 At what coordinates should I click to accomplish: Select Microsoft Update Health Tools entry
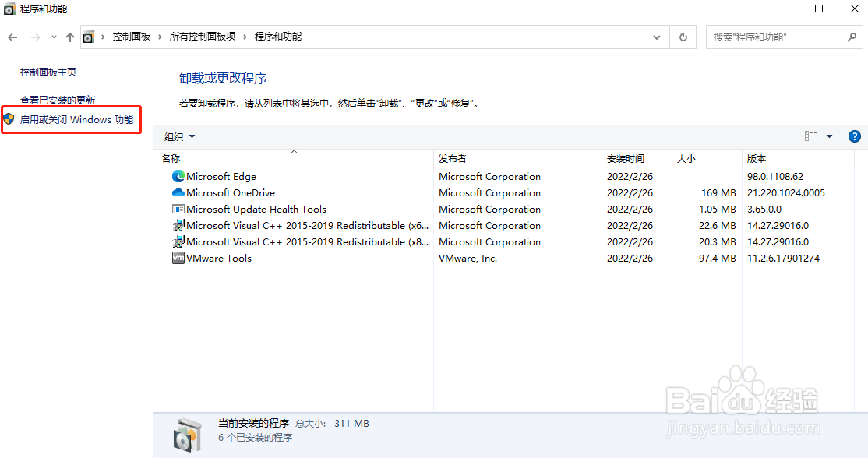point(256,209)
